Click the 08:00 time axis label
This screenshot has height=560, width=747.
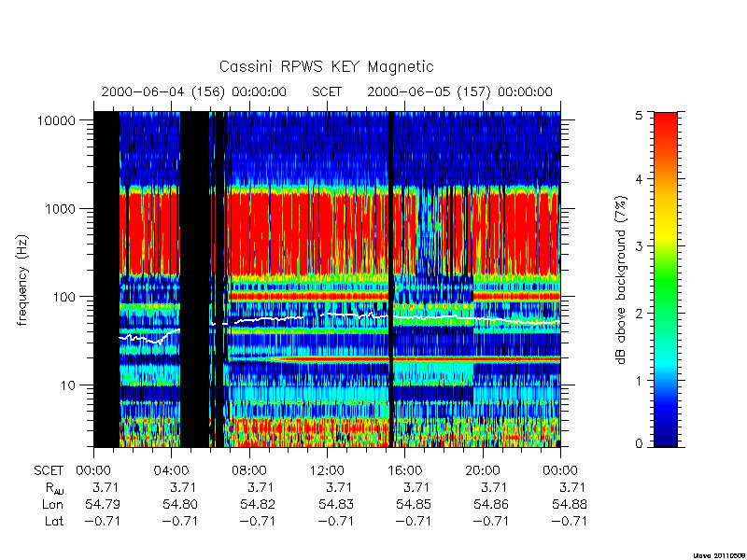tap(249, 470)
